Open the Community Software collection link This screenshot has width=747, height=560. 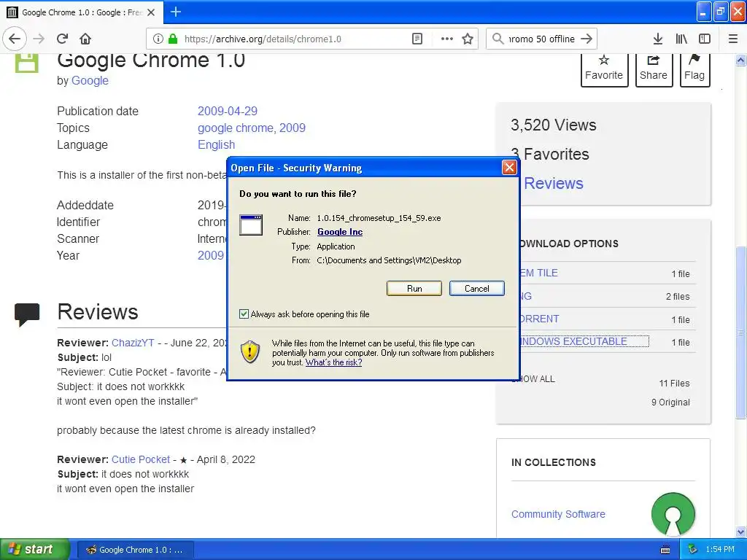pyautogui.click(x=558, y=514)
